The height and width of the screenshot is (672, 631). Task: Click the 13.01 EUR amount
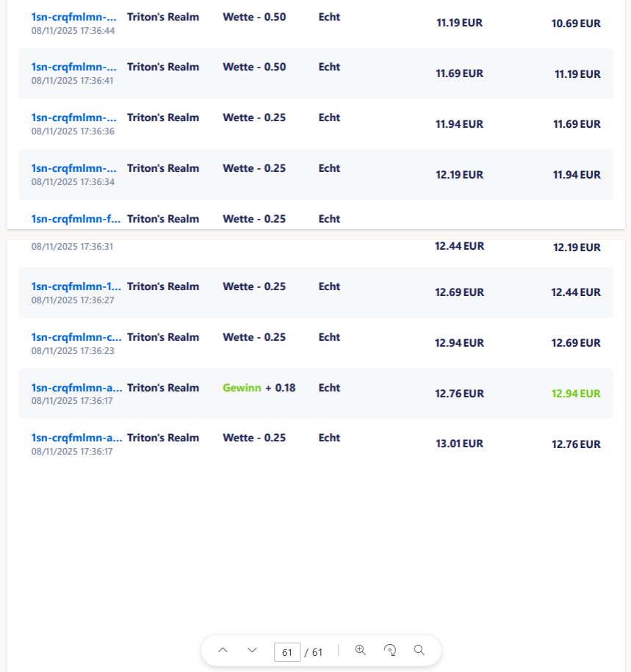pos(459,444)
